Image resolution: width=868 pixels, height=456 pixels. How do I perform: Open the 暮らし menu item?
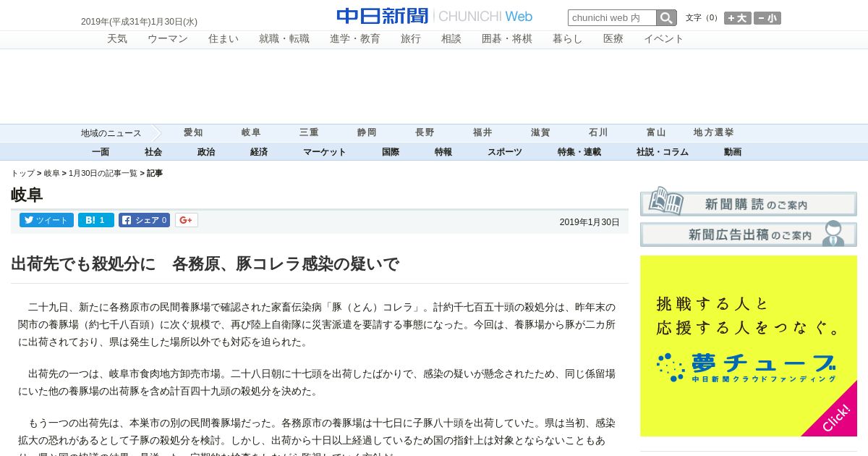pyautogui.click(x=568, y=39)
